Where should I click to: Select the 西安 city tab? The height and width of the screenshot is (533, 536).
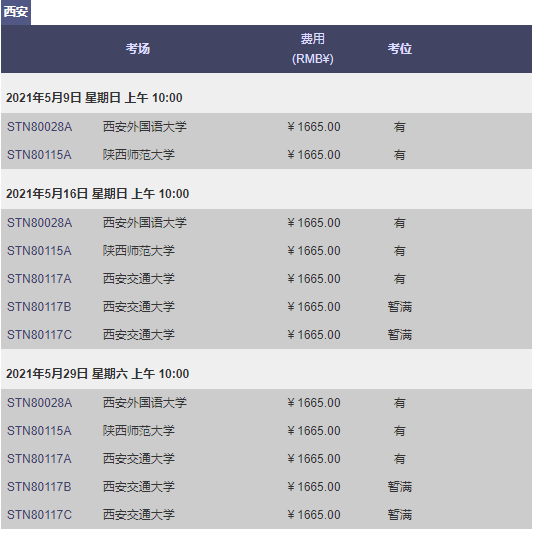(16, 12)
